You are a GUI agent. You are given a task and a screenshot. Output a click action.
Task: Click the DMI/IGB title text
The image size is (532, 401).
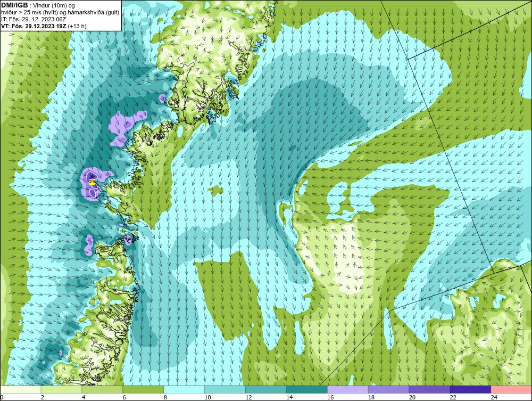tap(14, 5)
